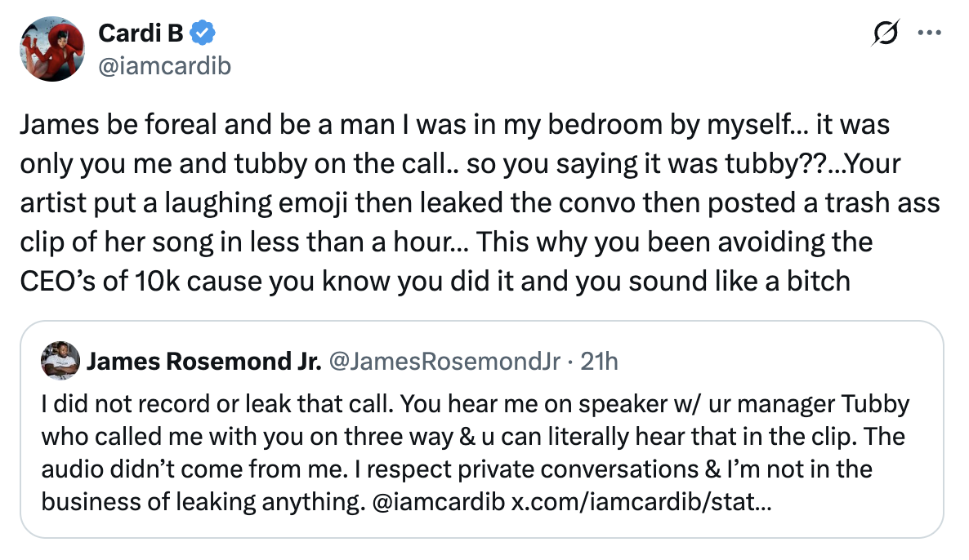
Task: Open the @iamcardib handle below the name
Action: click(164, 65)
